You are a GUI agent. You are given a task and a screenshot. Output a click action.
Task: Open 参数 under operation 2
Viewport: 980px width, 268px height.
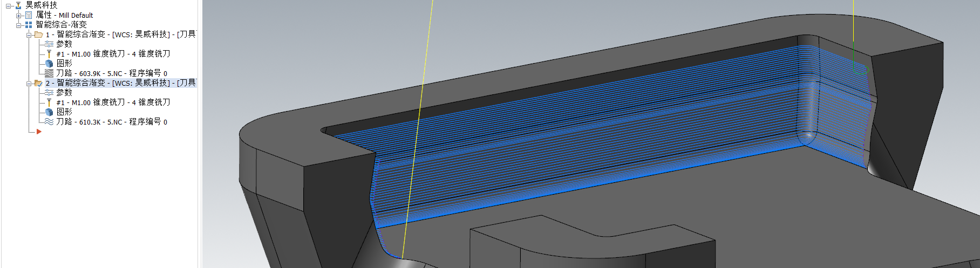click(x=64, y=93)
